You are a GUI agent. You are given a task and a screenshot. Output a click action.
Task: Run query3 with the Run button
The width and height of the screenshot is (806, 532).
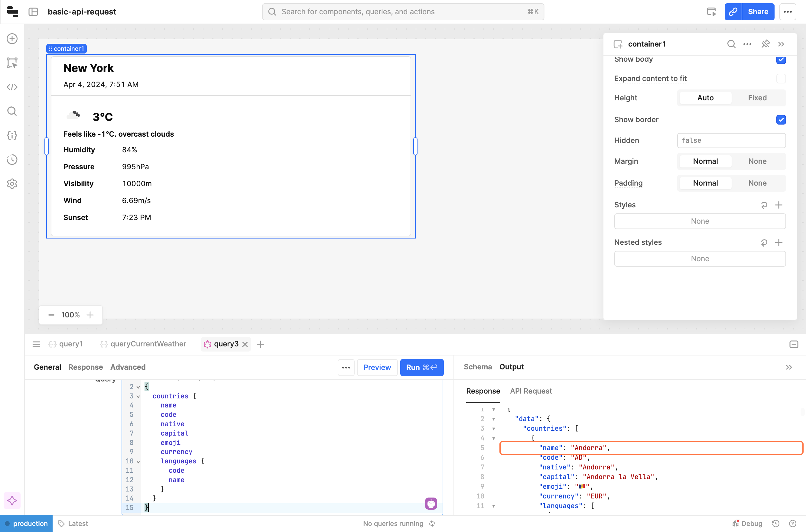pos(421,368)
